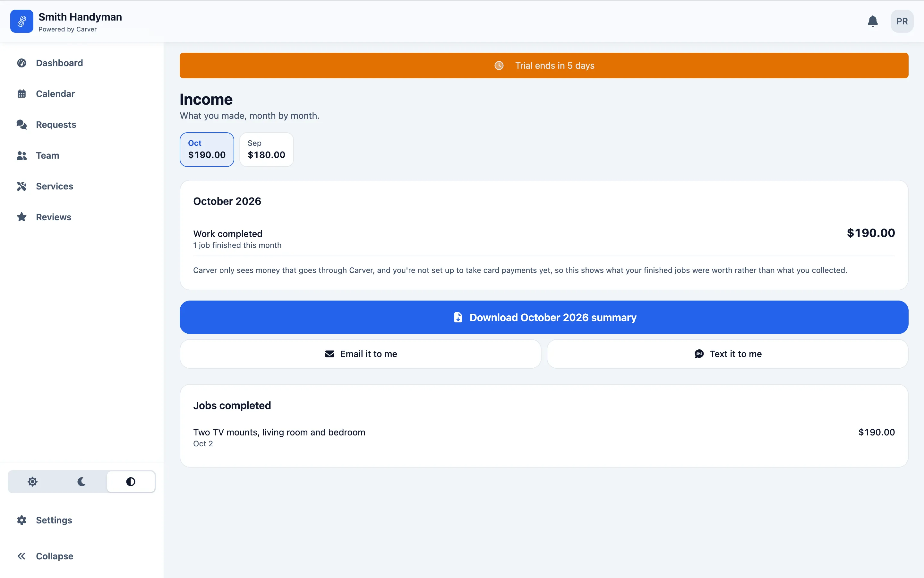Click the Calendar icon in sidebar

point(22,94)
